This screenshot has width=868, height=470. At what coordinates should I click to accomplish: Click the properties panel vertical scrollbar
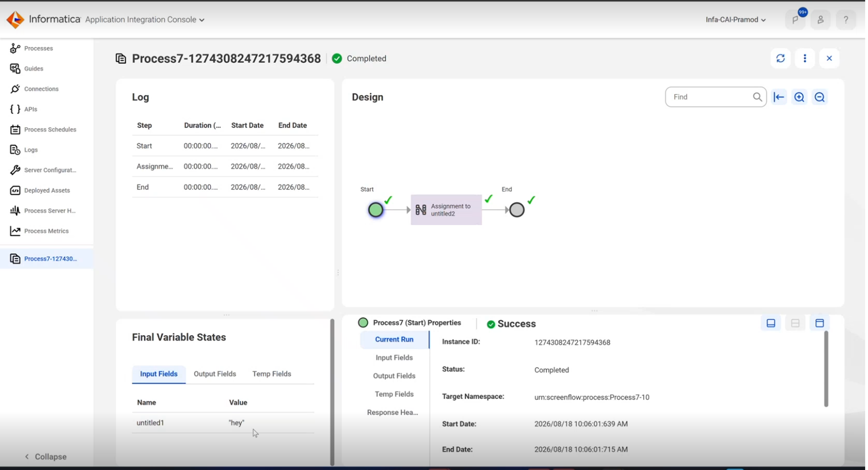click(x=826, y=369)
